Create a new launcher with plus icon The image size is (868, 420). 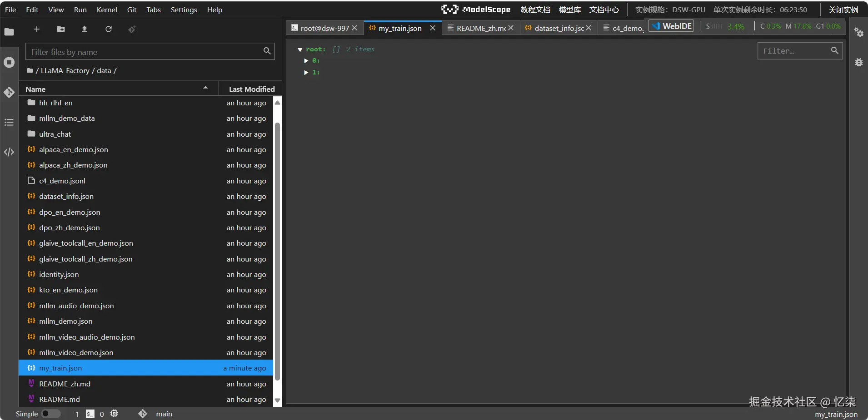tap(37, 29)
